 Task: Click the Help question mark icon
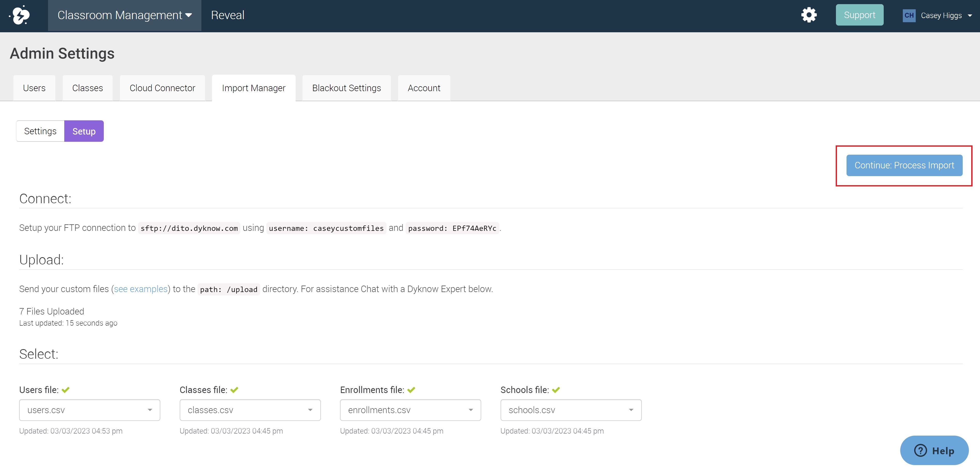pos(920,450)
